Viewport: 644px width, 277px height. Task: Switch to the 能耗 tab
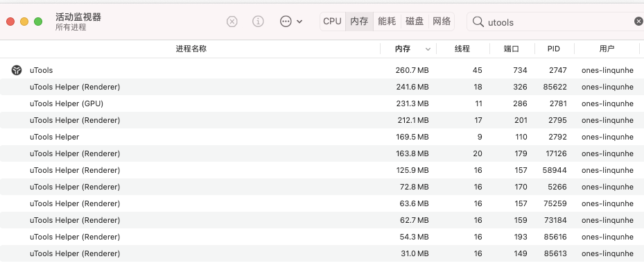[387, 22]
